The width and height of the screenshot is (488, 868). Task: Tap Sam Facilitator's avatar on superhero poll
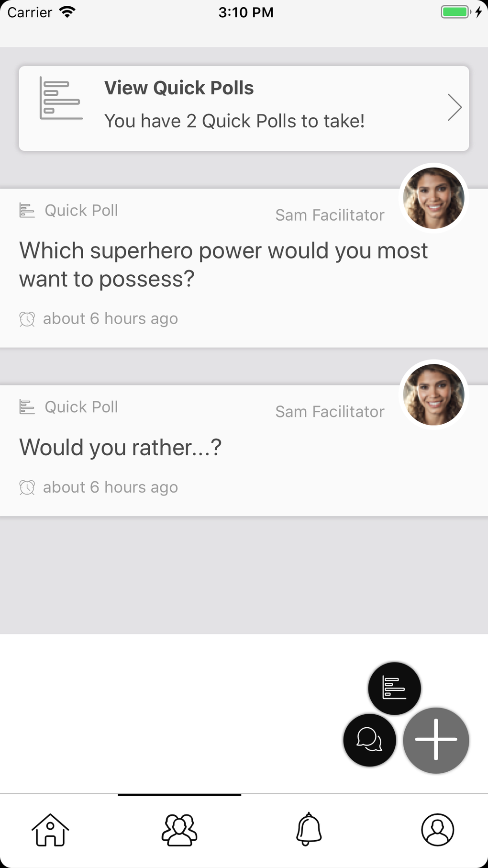coord(433,198)
